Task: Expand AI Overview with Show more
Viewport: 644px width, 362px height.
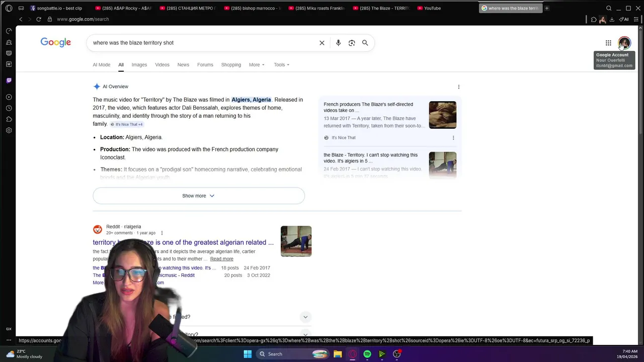Action: [x=199, y=196]
